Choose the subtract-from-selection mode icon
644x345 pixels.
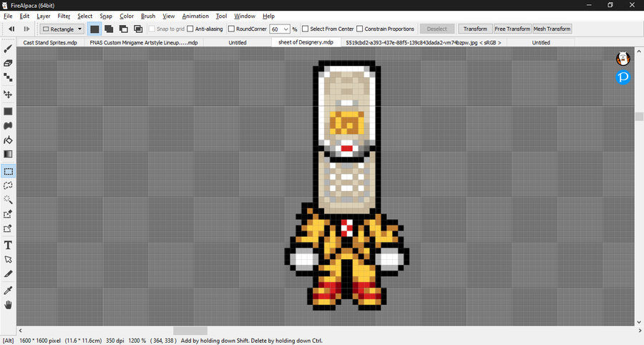(x=123, y=29)
